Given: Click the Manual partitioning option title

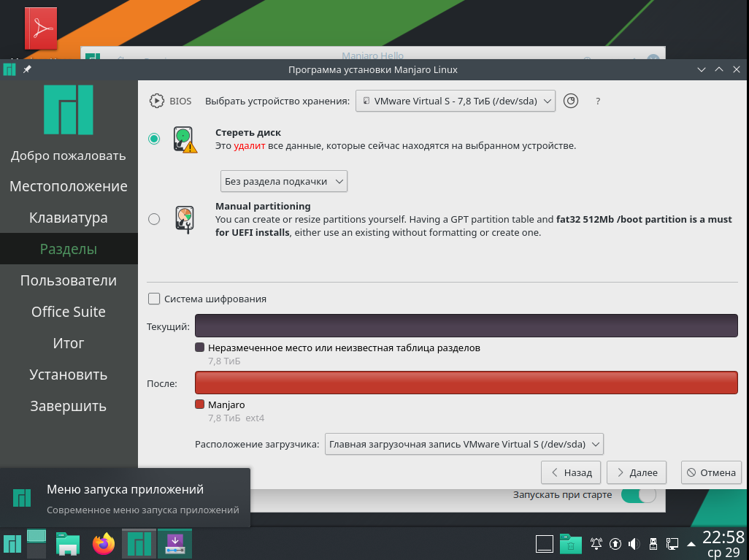Looking at the screenshot, I should [263, 206].
